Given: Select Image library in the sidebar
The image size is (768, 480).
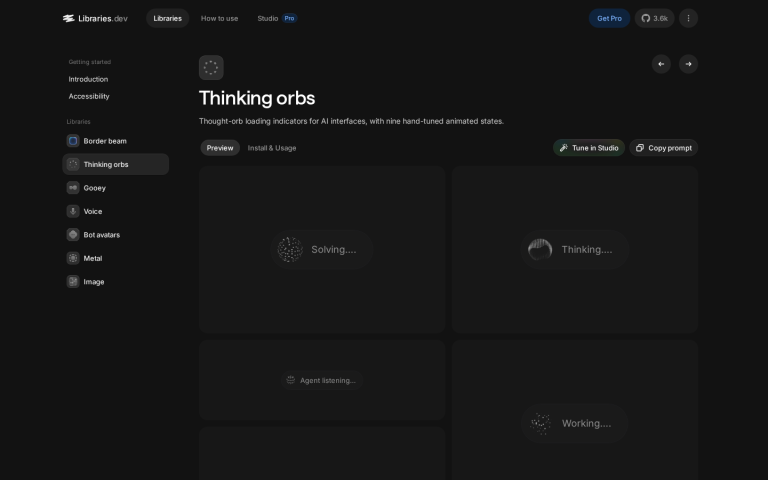Looking at the screenshot, I should point(116,282).
